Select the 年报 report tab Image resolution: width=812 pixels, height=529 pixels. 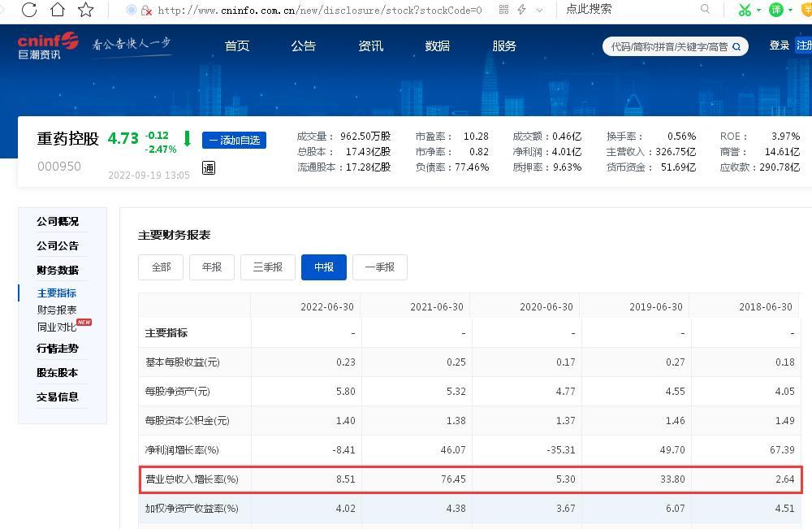pos(212,267)
